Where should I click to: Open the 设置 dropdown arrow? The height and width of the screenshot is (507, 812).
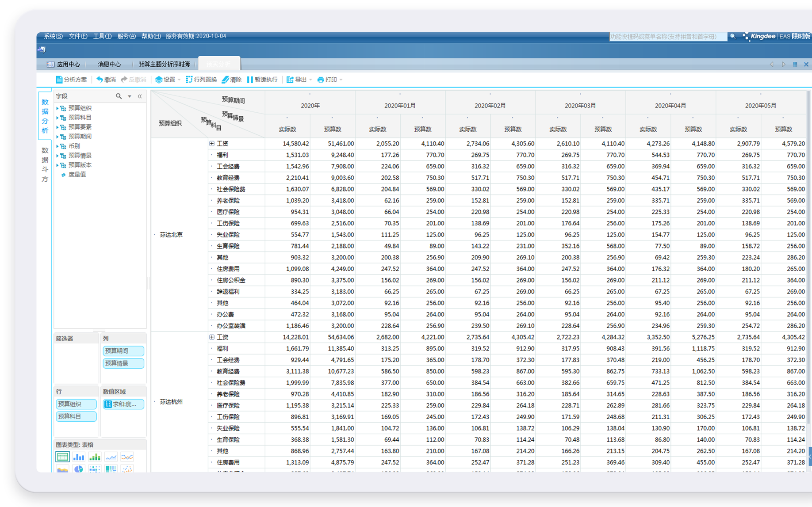point(179,80)
